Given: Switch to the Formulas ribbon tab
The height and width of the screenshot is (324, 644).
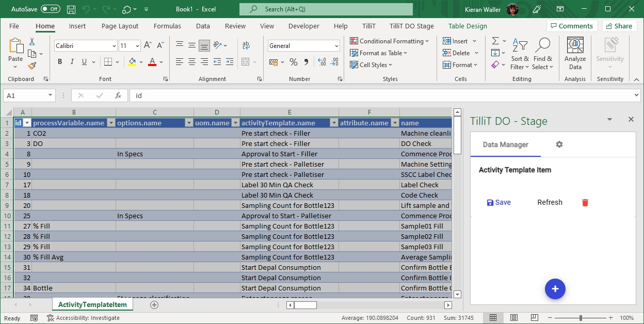Looking at the screenshot, I should coord(167,26).
